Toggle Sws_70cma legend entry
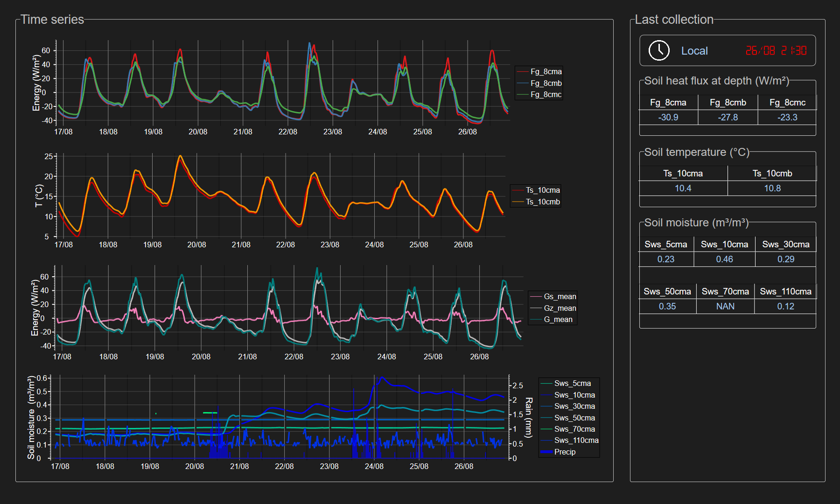Image resolution: width=840 pixels, height=504 pixels. 574,429
